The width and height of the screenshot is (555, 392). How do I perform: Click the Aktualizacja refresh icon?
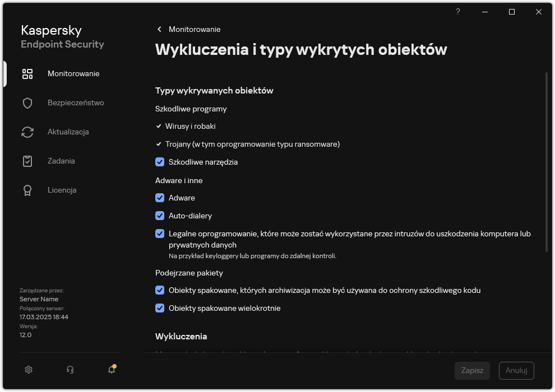point(27,132)
